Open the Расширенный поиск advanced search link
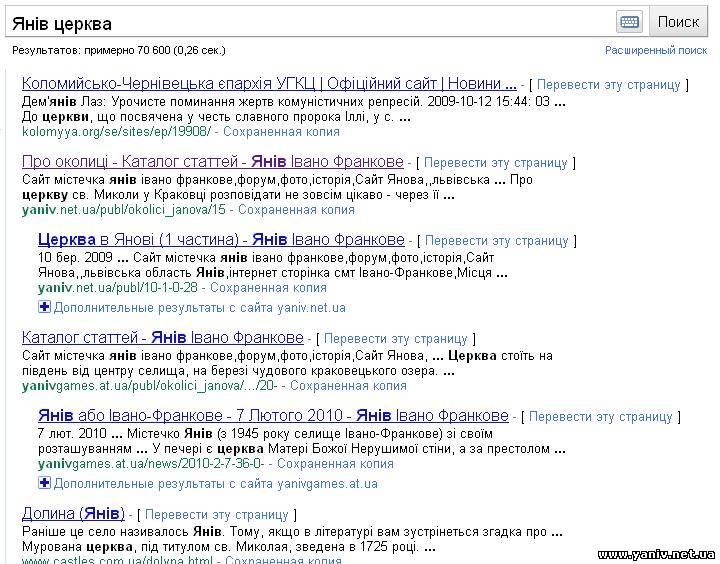The image size is (720, 564). click(656, 50)
